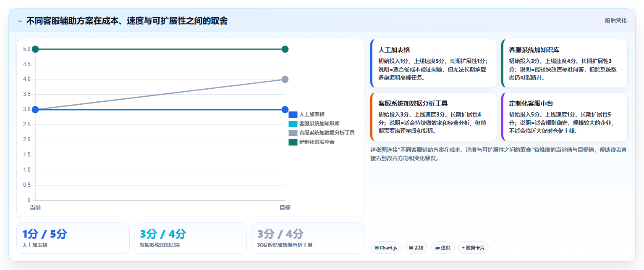
Task: Click the blue data point at 当前 3.0
Action: coord(35,110)
